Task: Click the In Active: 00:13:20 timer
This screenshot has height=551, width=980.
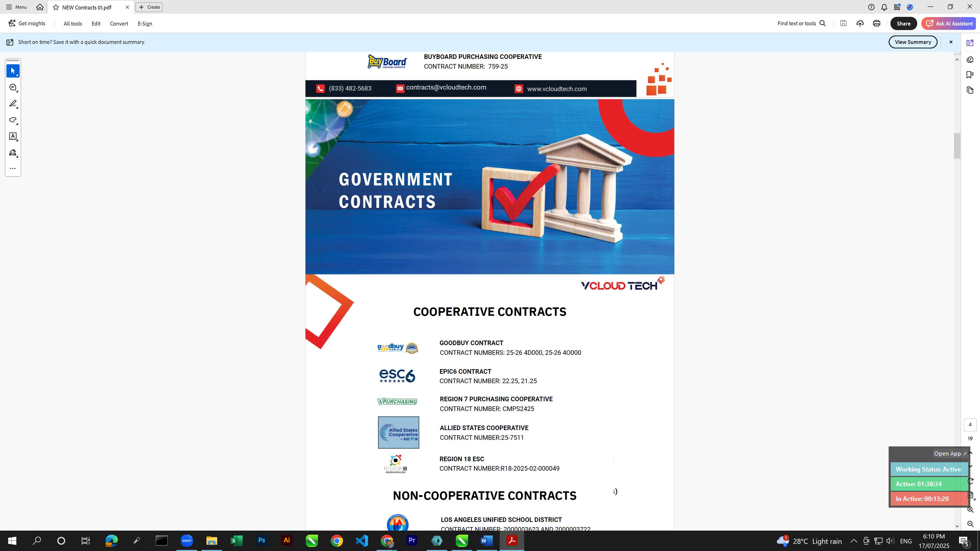Action: (x=929, y=499)
